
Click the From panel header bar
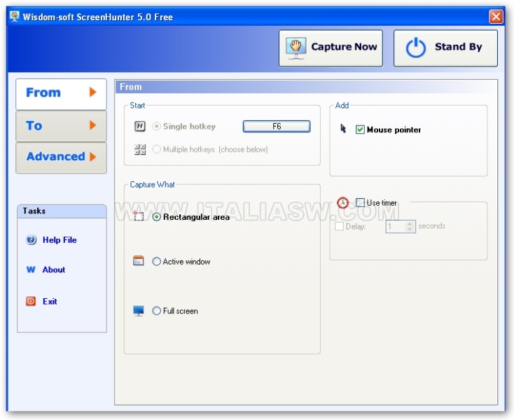pos(306,87)
